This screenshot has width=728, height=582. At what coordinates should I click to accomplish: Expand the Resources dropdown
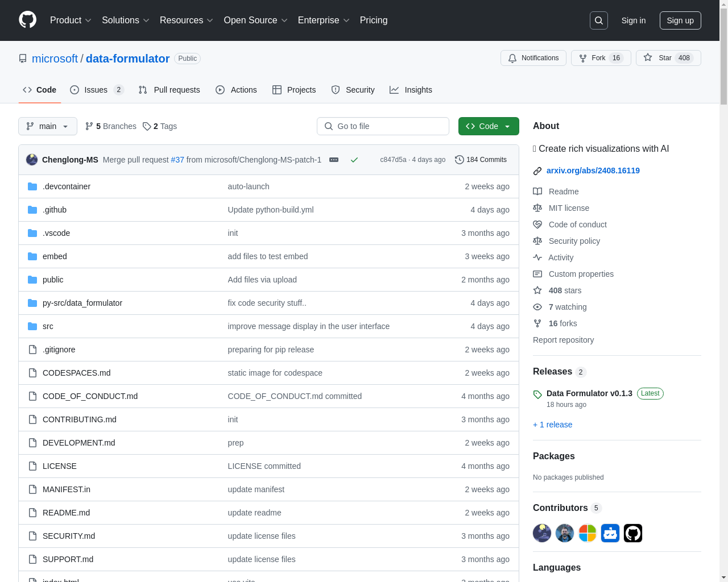point(187,20)
